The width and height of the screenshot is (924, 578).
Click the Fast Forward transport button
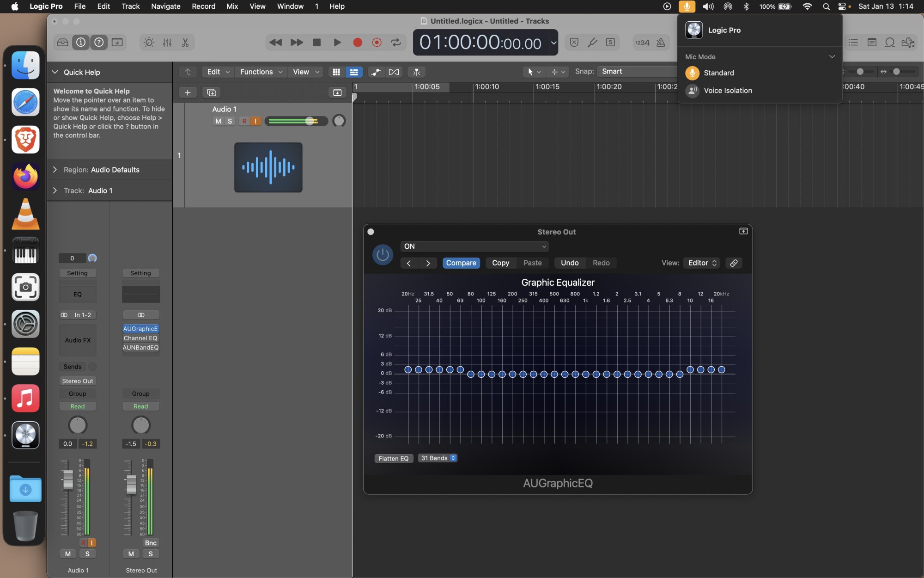pos(297,42)
